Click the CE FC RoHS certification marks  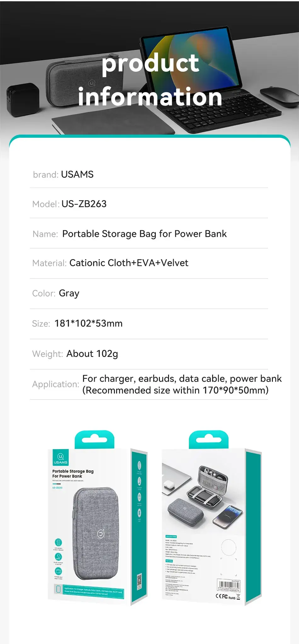pos(228,597)
